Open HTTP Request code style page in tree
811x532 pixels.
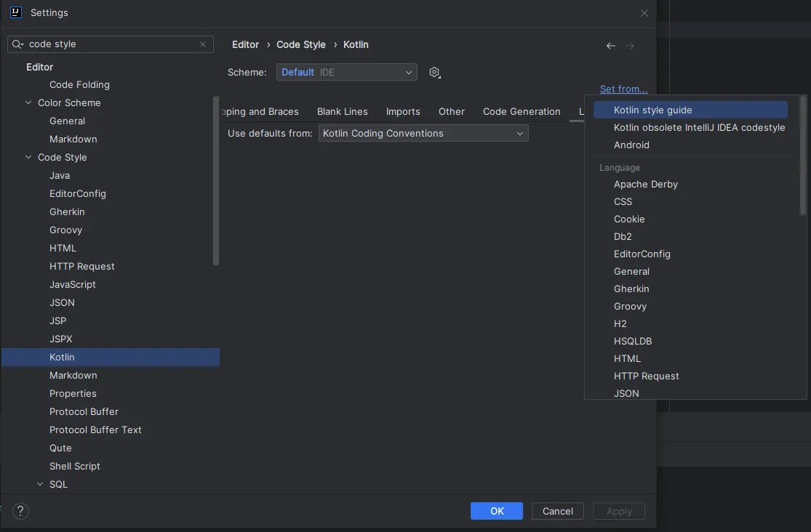point(110,266)
